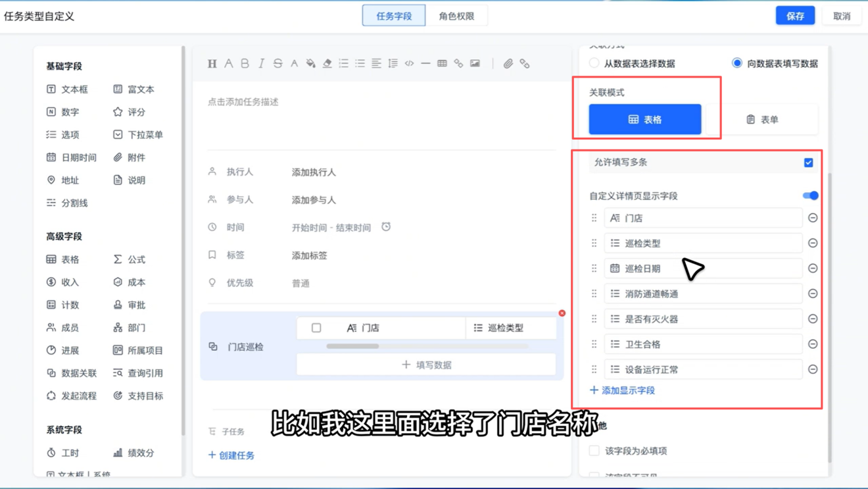Add 评分 star field
868x489 pixels.
pyautogui.click(x=129, y=112)
